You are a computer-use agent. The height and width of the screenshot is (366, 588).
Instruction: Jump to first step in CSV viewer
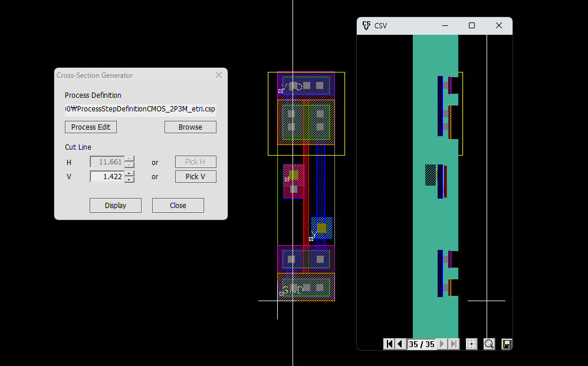[x=389, y=344]
